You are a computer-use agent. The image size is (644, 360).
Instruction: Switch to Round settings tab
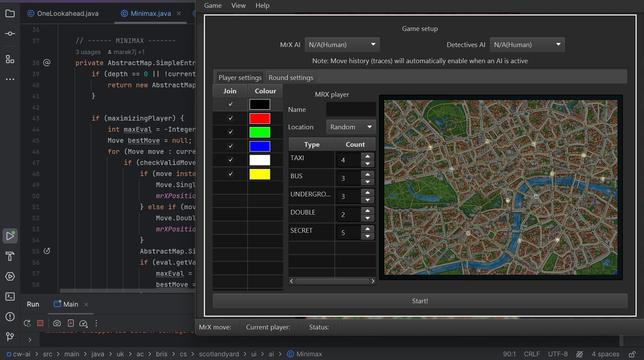tap(291, 78)
